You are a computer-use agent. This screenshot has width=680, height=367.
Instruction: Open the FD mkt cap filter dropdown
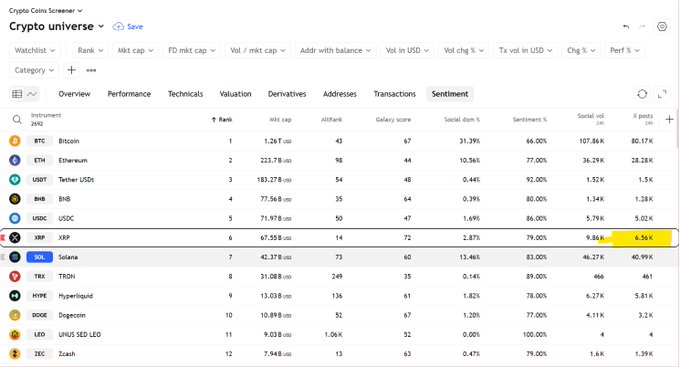[192, 50]
